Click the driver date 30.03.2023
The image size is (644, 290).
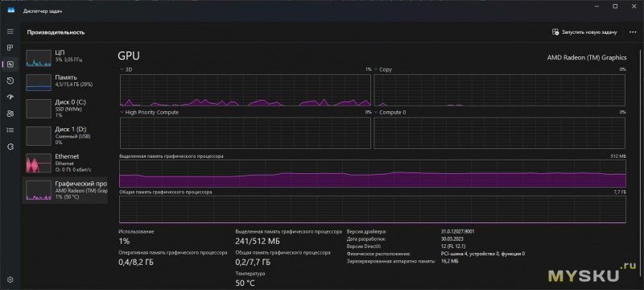[x=452, y=239]
